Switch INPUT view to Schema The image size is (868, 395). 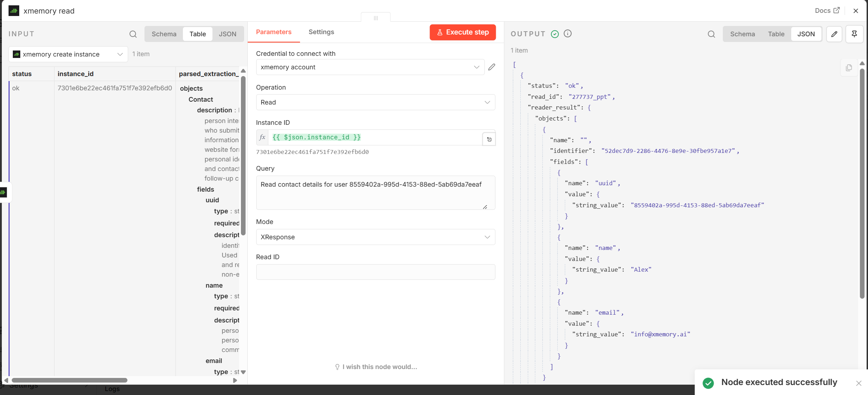coord(164,34)
